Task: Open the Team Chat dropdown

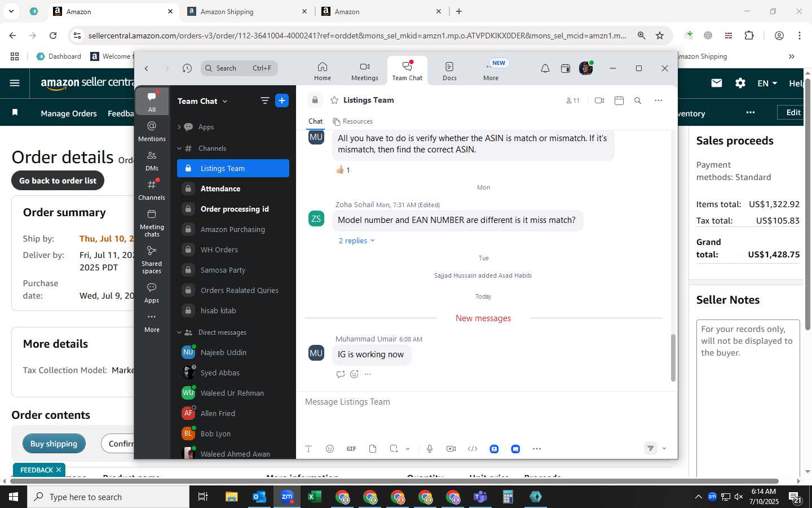Action: coord(202,101)
